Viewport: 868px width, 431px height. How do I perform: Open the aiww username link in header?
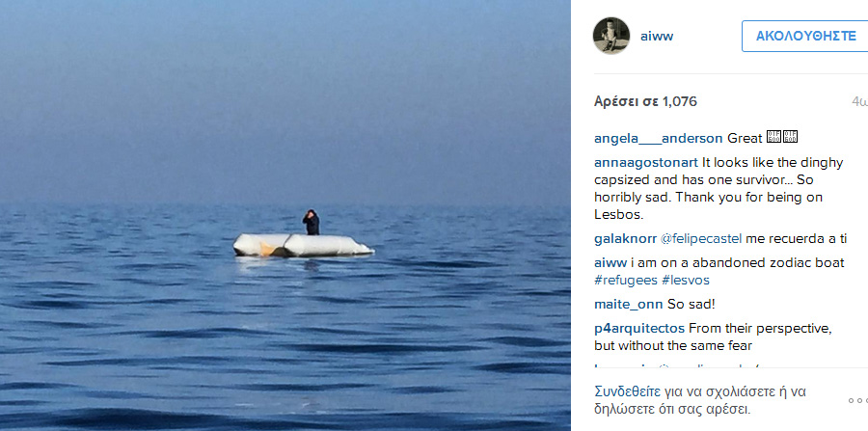(x=657, y=36)
